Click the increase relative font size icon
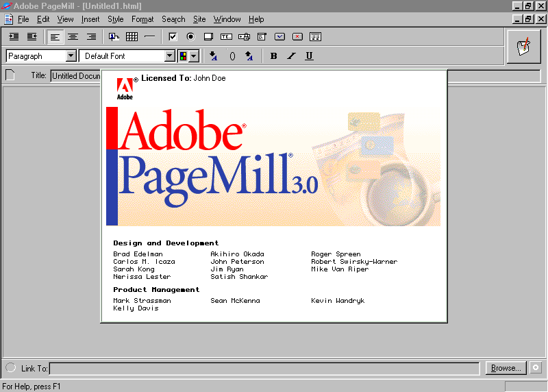Screen dimensions: 548x392 coord(249,56)
